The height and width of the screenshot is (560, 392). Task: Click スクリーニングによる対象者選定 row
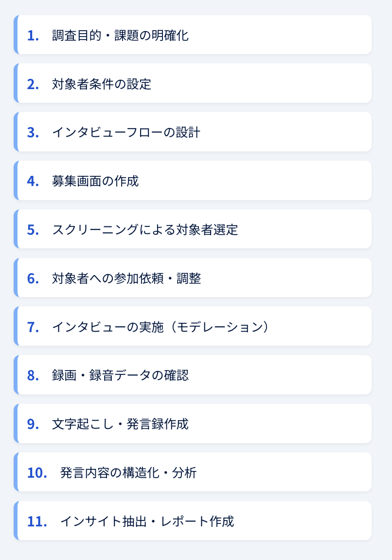(193, 229)
